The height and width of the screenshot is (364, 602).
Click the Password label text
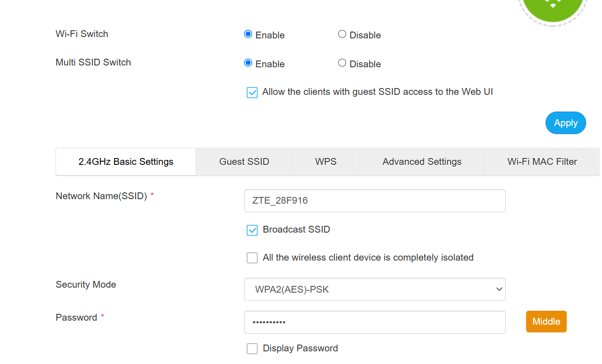pos(76,317)
